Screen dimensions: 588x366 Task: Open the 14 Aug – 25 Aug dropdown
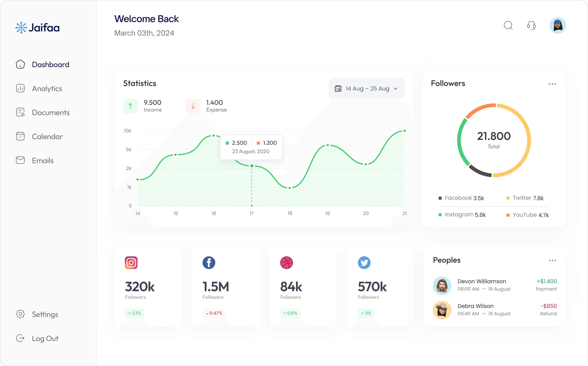pos(367,88)
